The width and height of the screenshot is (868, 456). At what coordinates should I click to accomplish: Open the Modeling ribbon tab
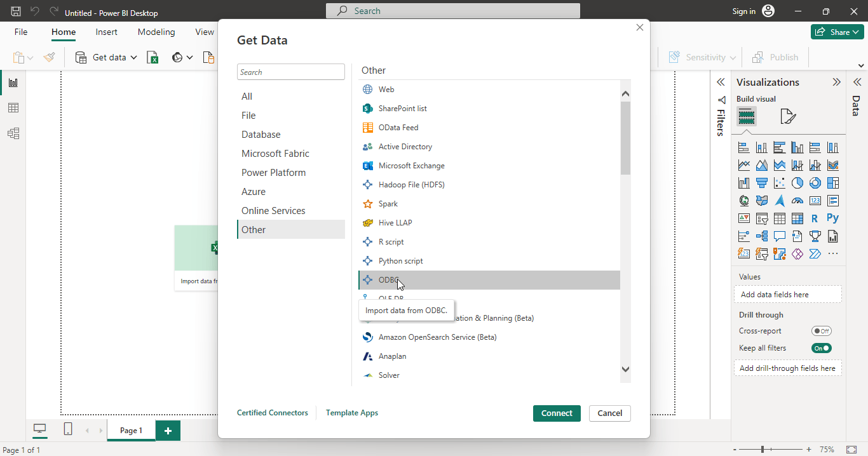point(156,32)
